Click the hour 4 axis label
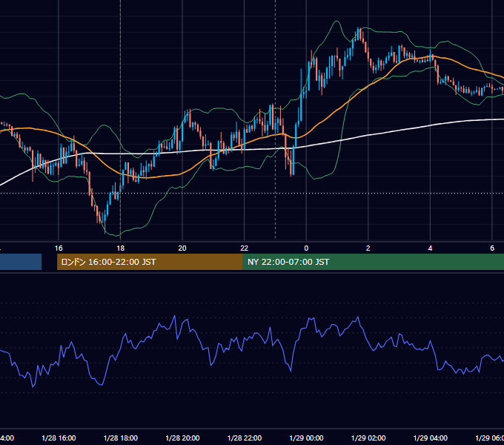The height and width of the screenshot is (445, 504). [x=430, y=248]
